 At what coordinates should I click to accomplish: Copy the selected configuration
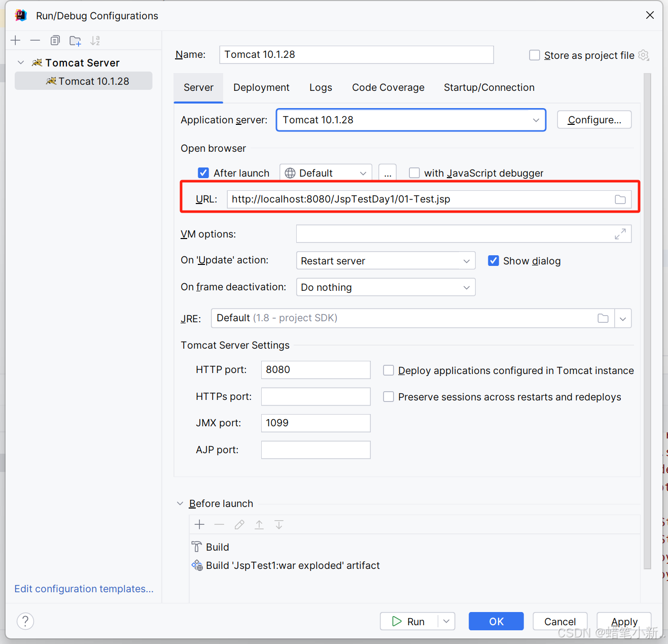pyautogui.click(x=55, y=41)
